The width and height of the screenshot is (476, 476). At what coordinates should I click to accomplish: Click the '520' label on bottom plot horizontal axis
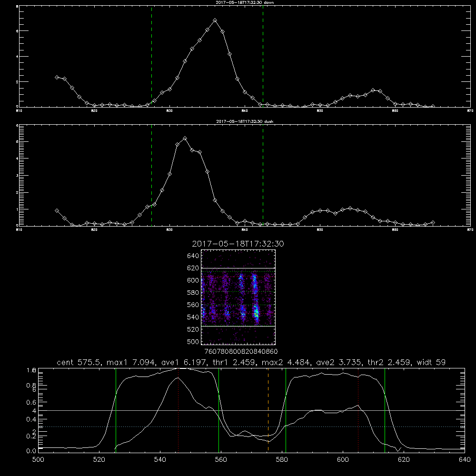click(99, 460)
